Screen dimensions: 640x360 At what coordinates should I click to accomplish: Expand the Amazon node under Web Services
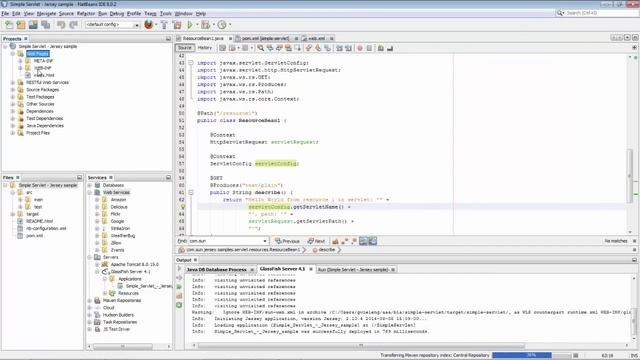pos(97,200)
